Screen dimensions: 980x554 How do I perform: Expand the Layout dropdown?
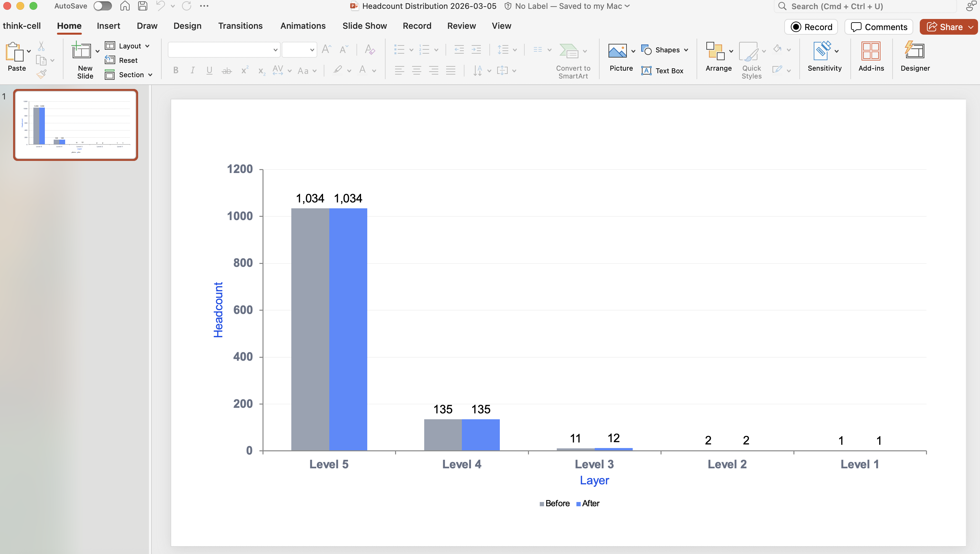coord(128,46)
